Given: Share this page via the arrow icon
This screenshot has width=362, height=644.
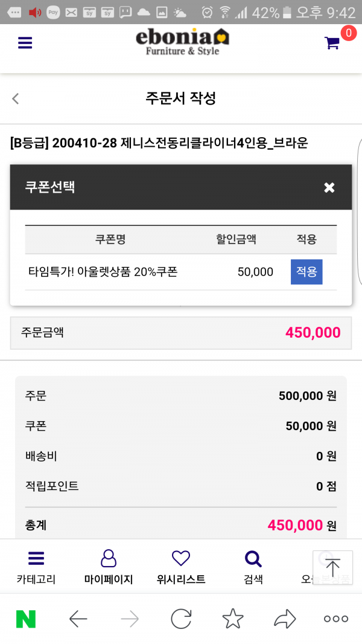Looking at the screenshot, I should (x=285, y=619).
